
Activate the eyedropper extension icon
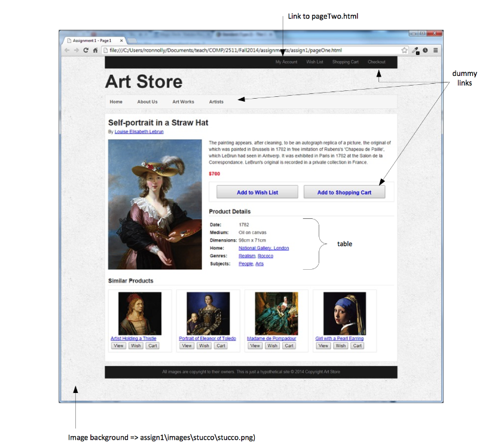[416, 51]
